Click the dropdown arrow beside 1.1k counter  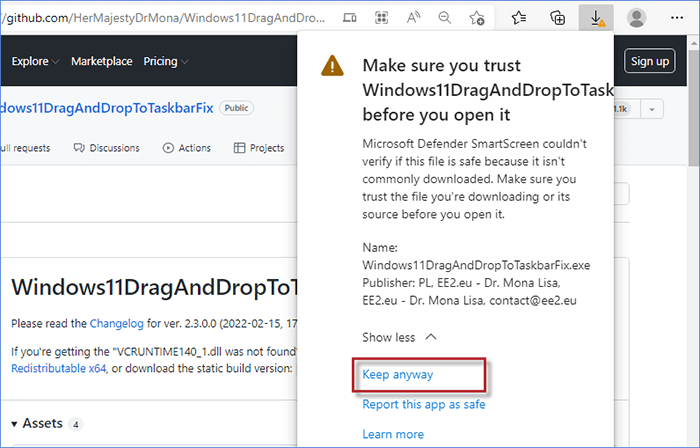tap(652, 109)
